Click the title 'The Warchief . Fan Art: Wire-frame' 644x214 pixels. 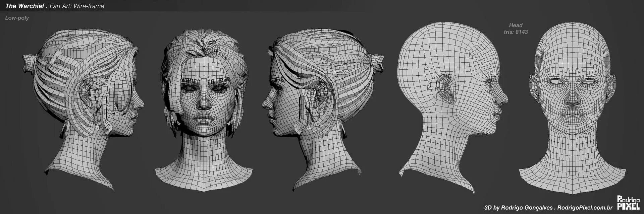click(x=55, y=6)
